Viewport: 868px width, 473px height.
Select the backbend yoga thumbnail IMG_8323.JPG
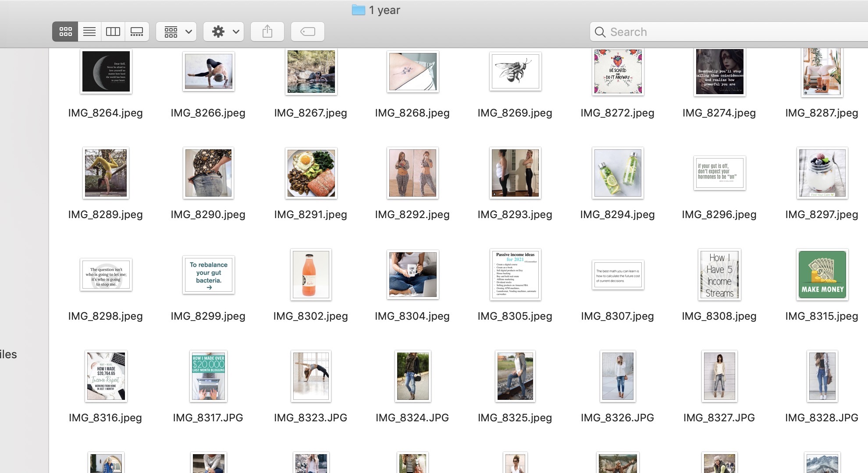click(x=311, y=376)
